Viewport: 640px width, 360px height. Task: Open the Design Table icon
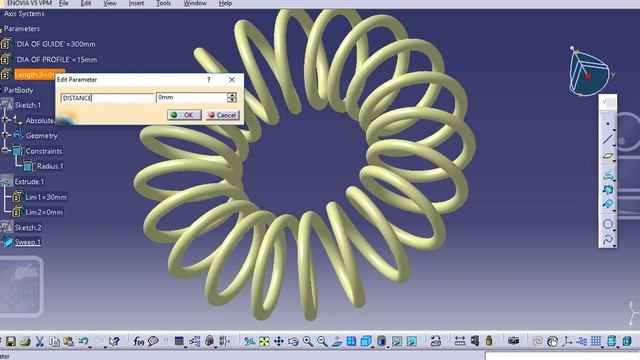[179, 341]
